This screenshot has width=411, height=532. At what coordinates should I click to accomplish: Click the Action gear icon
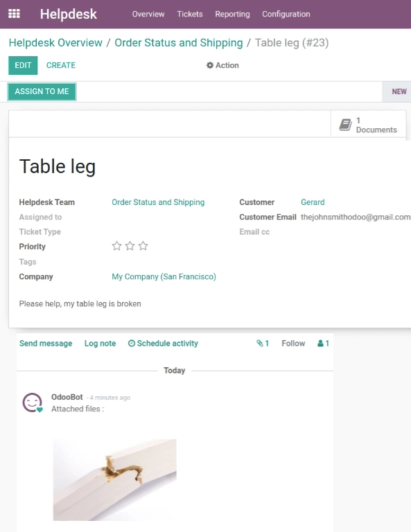pos(210,65)
